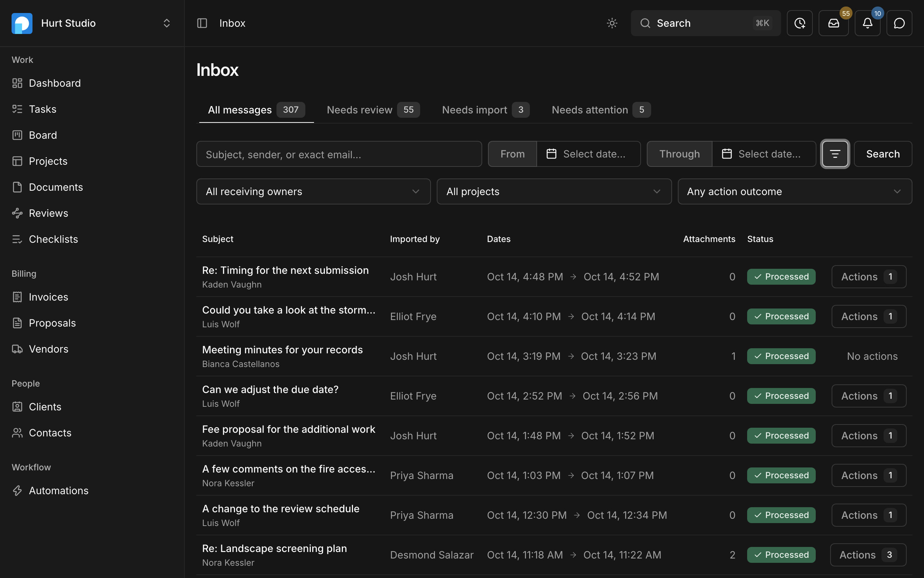Open the All receiving owners dropdown
The height and width of the screenshot is (578, 924).
[313, 191]
